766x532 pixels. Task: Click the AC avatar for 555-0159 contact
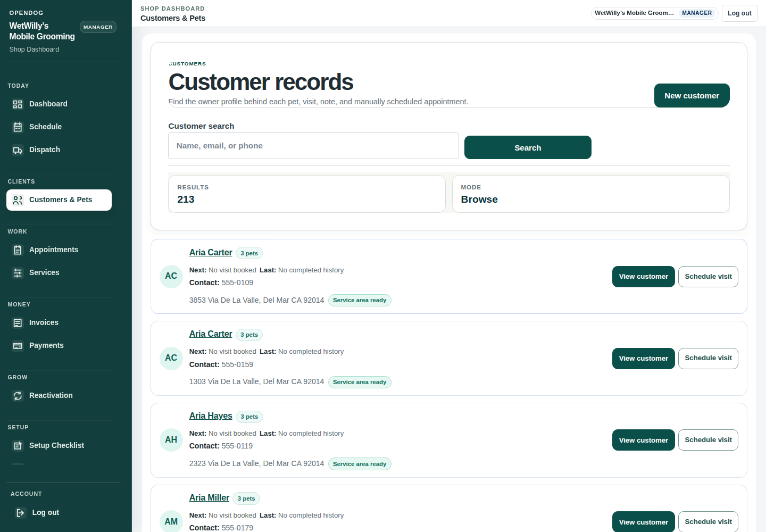tap(171, 359)
